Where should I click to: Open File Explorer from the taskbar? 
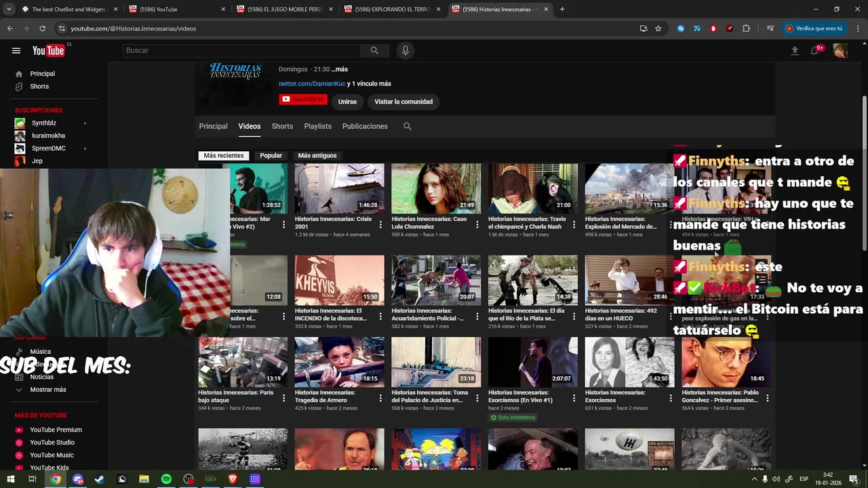144,479
